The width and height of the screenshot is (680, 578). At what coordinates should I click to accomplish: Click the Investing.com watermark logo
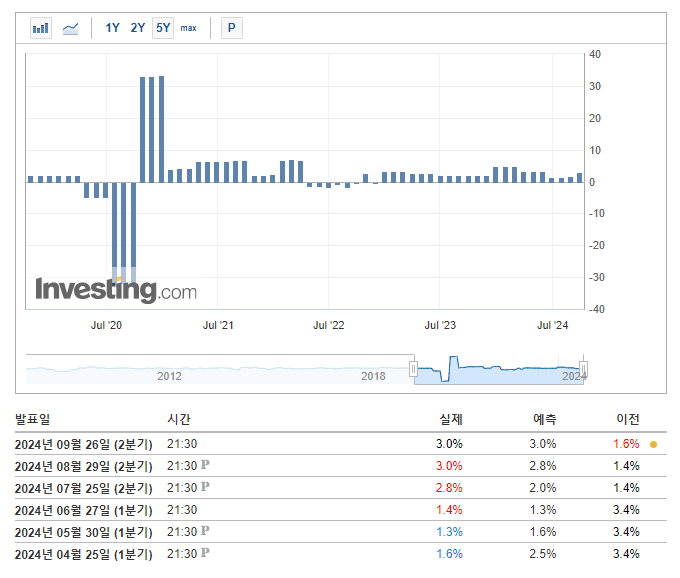[x=116, y=290]
